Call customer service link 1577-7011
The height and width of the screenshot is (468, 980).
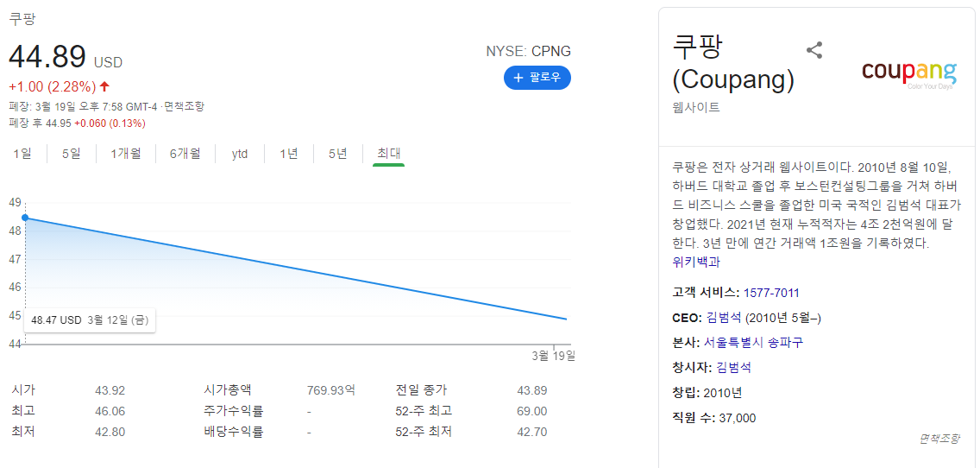pyautogui.click(x=771, y=293)
